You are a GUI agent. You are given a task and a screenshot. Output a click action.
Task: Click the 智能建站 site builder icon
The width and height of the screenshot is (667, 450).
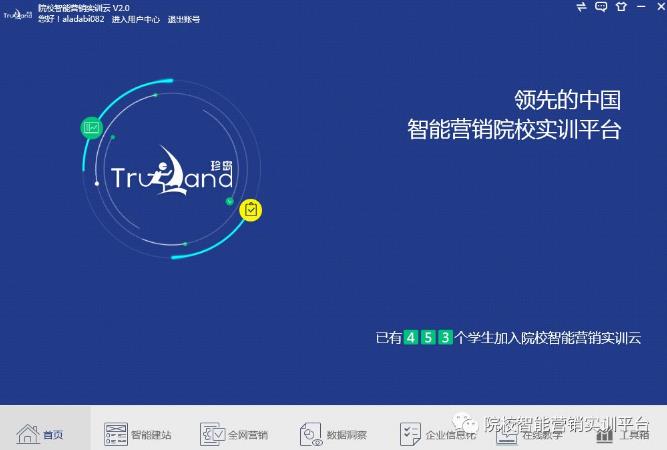pyautogui.click(x=116, y=433)
